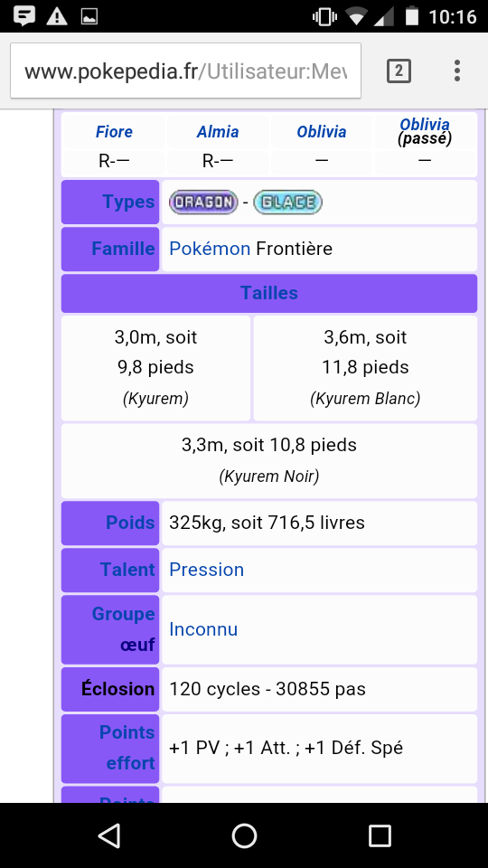
Task: Tap the Android home circle button
Action: [x=244, y=835]
